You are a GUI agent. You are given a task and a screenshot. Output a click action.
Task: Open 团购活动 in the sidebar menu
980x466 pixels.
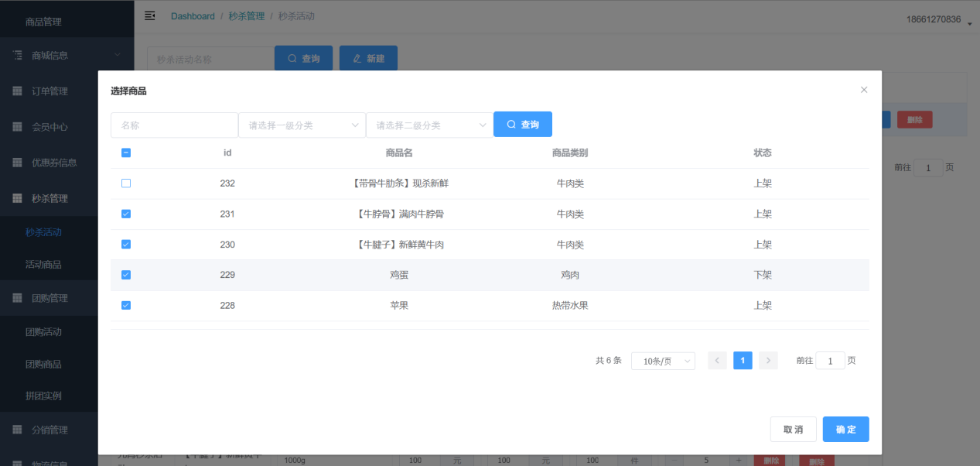pyautogui.click(x=43, y=332)
